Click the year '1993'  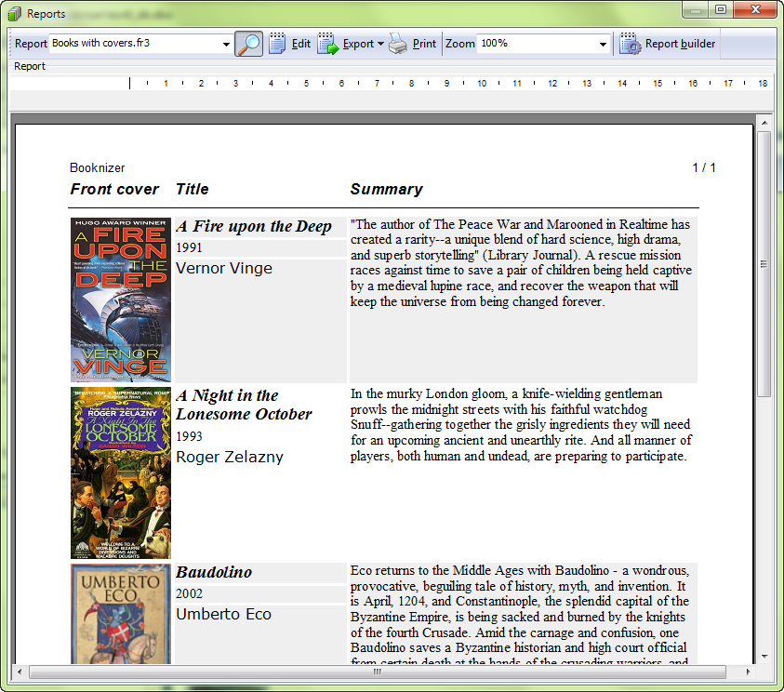coord(189,436)
